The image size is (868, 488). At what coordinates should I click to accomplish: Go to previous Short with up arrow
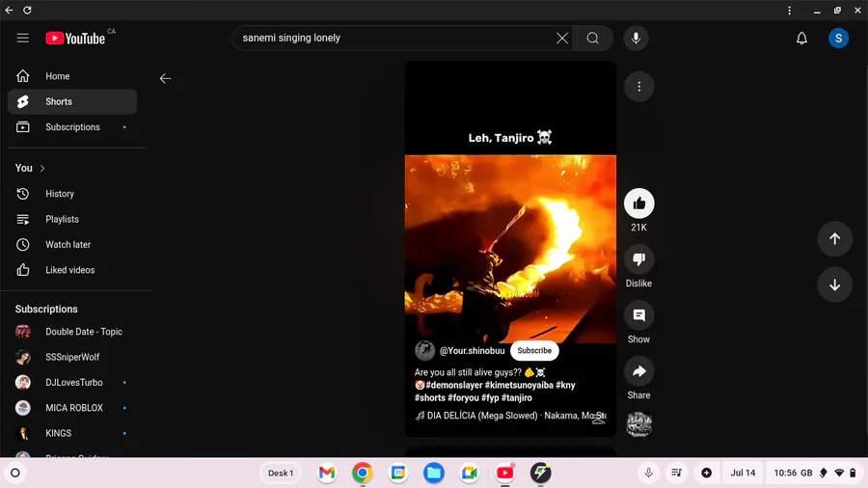[835, 239]
